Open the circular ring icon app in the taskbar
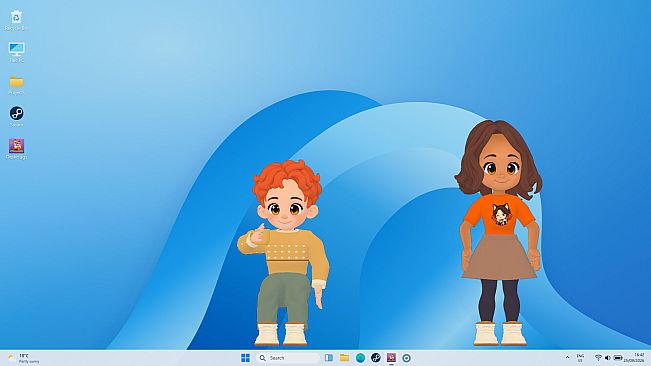 pyautogui.click(x=406, y=358)
